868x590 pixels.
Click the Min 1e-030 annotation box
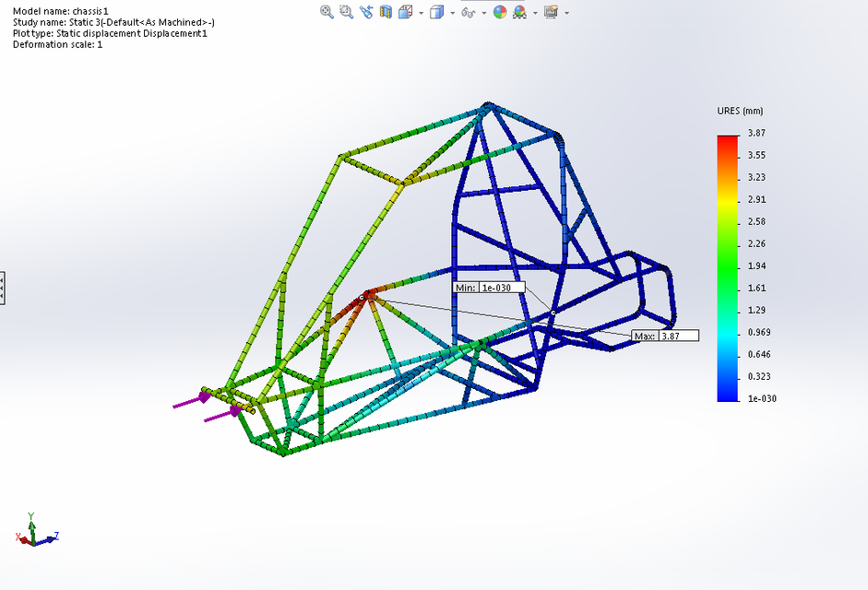(x=490, y=287)
